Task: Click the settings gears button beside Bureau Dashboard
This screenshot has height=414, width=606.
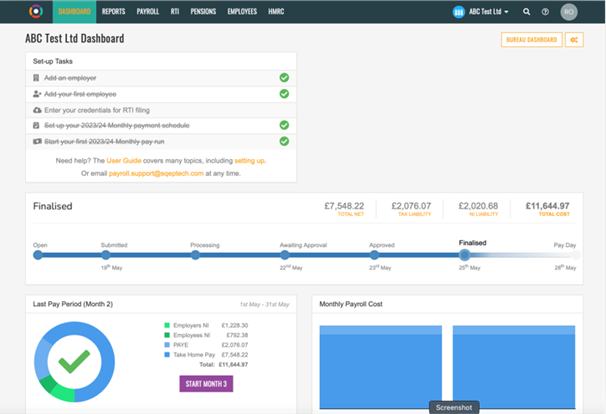Action: 574,39
